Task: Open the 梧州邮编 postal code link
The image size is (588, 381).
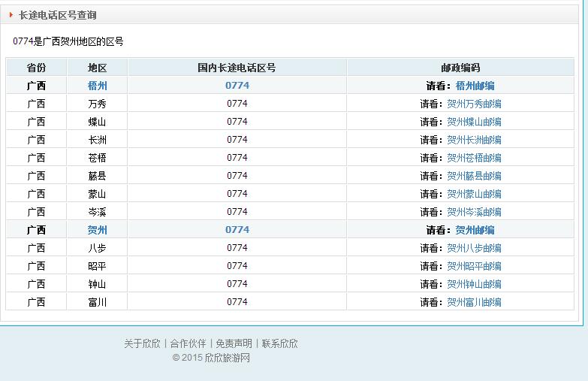Action: coord(475,86)
